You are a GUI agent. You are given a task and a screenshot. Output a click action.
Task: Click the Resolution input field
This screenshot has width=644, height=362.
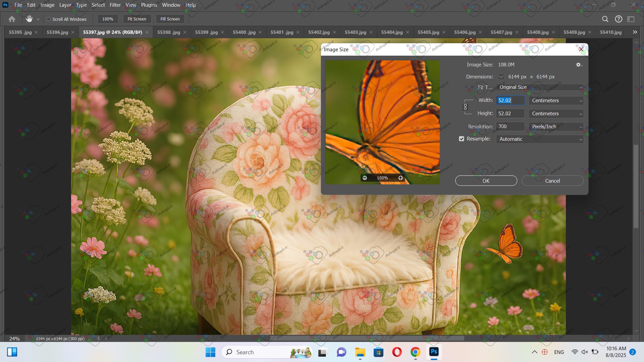click(510, 126)
